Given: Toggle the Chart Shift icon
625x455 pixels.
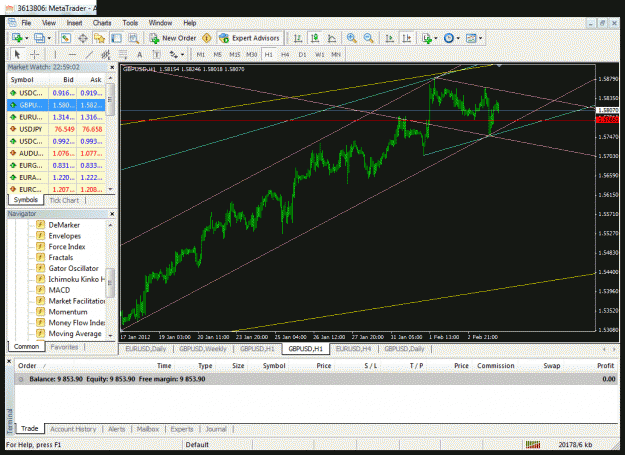Looking at the screenshot, I should pyautogui.click(x=407, y=38).
